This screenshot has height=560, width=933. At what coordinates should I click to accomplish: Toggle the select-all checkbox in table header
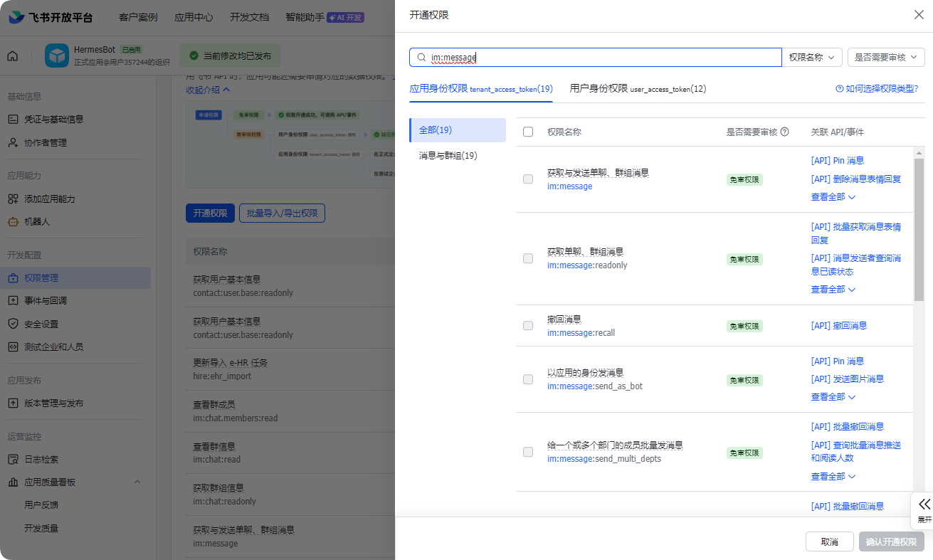coord(528,132)
